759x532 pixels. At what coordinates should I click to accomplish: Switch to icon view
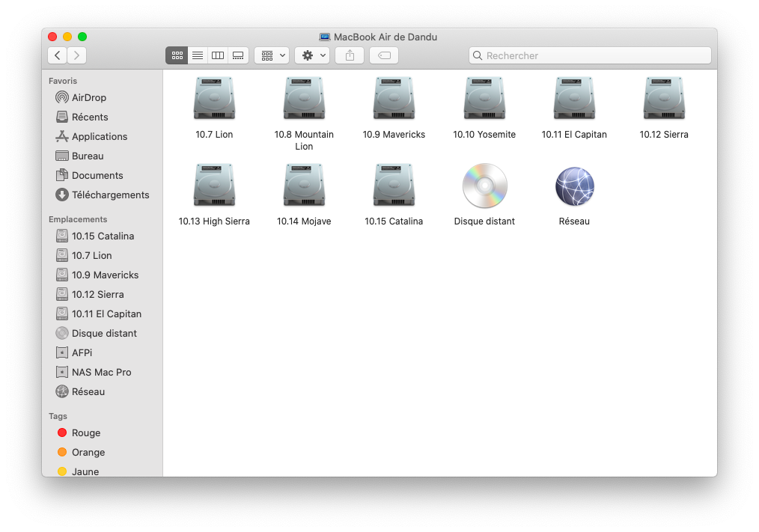(x=177, y=55)
